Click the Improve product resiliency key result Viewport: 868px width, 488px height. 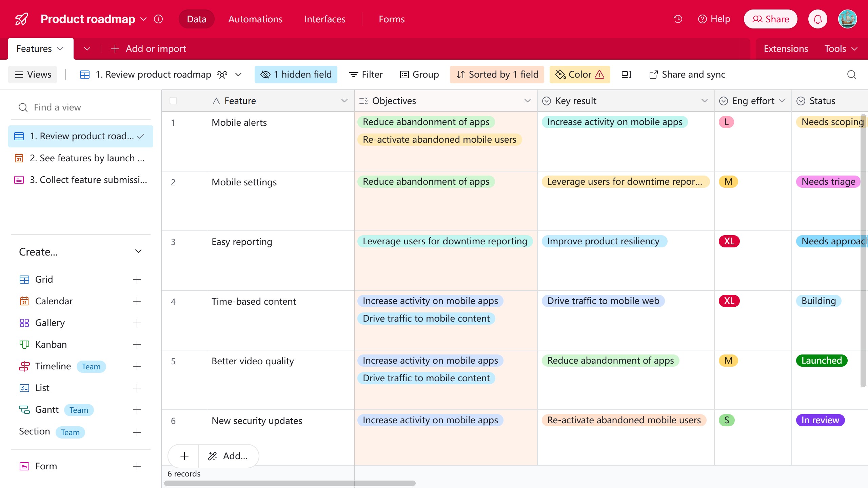coord(604,241)
